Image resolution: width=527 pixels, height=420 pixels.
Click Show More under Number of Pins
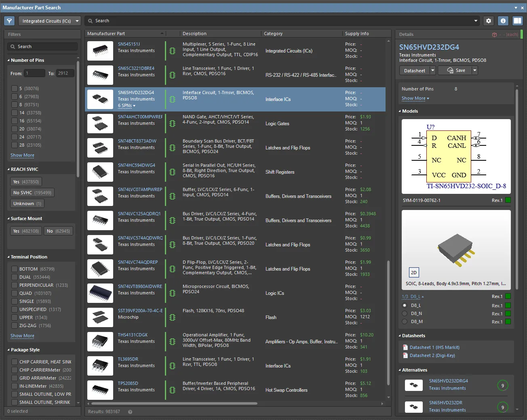(x=22, y=155)
